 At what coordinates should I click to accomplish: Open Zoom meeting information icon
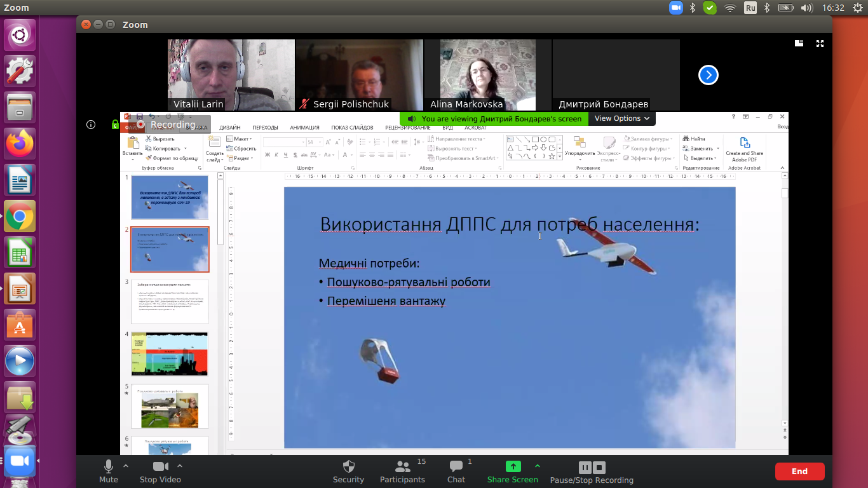91,125
